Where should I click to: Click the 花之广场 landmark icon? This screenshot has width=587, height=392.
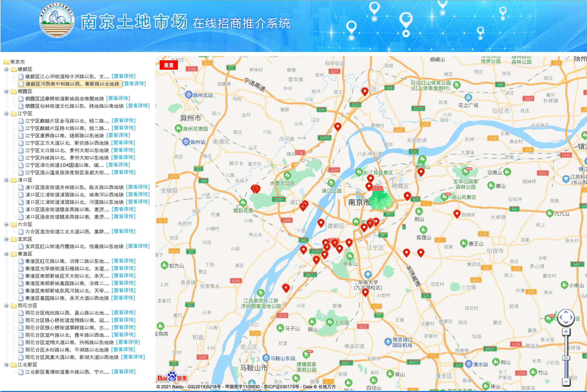pos(468,98)
